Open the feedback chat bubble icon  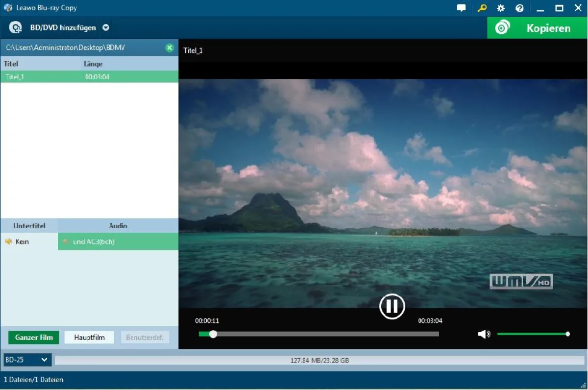[x=461, y=8]
